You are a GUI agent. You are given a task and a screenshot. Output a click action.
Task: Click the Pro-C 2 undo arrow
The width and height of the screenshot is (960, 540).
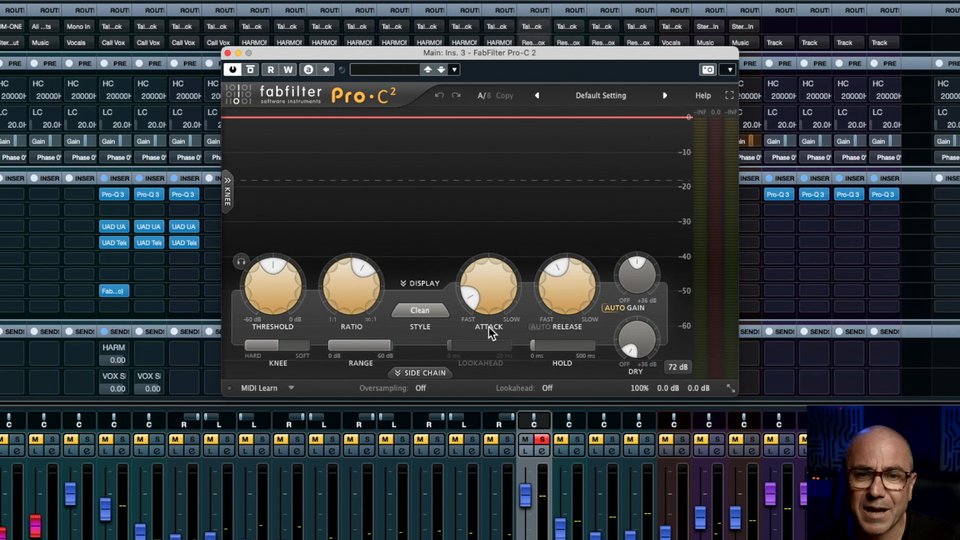point(439,96)
